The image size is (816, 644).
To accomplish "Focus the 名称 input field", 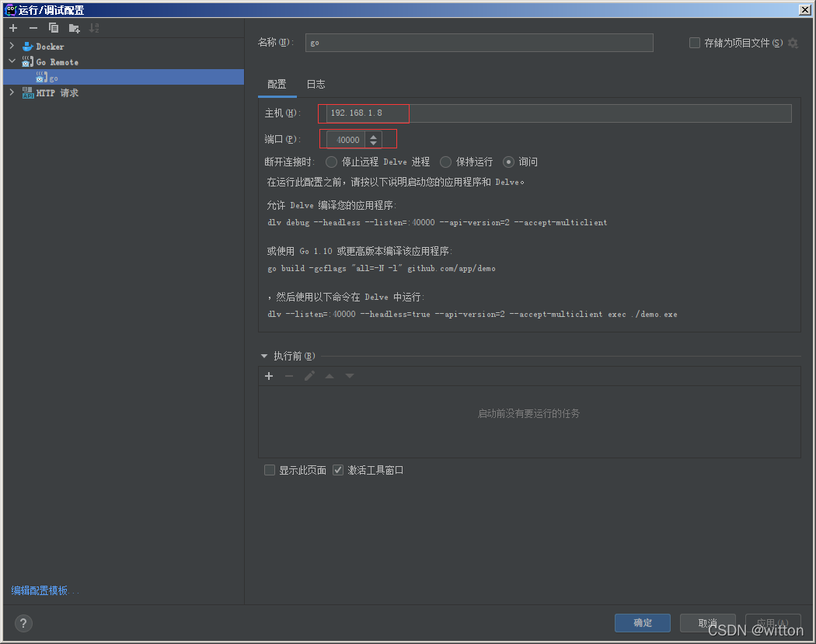I will pos(479,43).
